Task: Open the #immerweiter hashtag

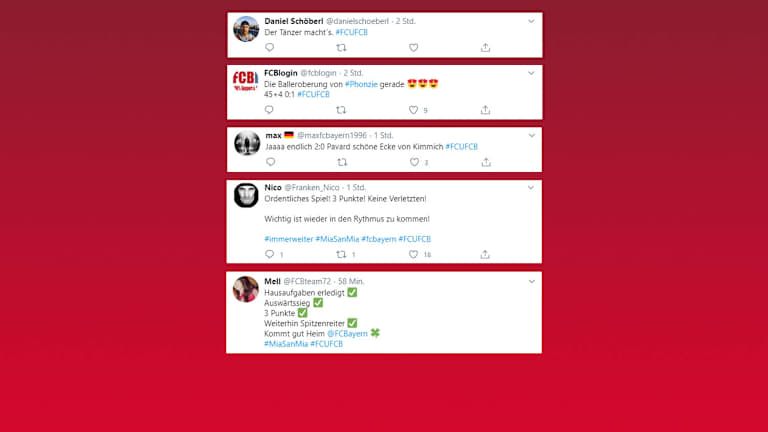Action: 288,239
